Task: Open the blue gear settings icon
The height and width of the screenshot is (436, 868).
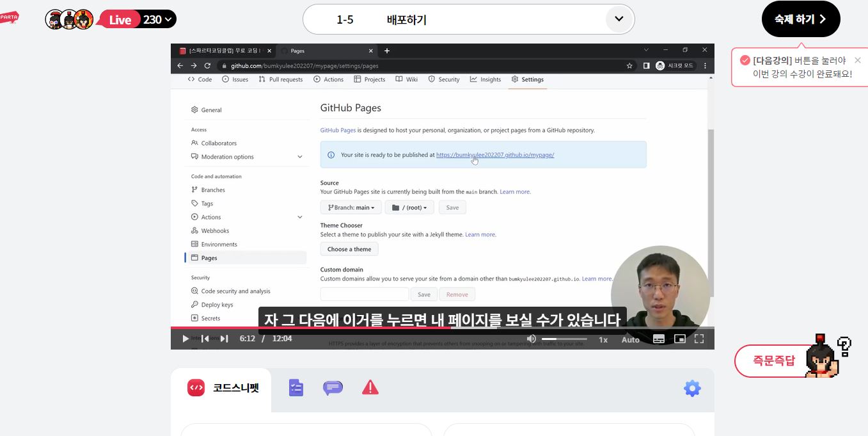Action: pyautogui.click(x=692, y=388)
